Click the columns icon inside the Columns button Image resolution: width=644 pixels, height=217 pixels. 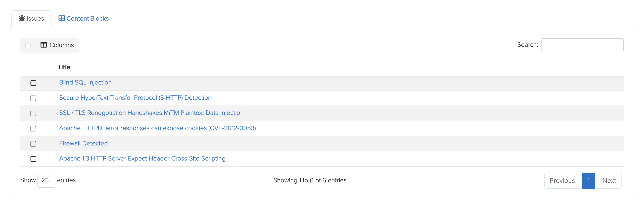tap(44, 45)
